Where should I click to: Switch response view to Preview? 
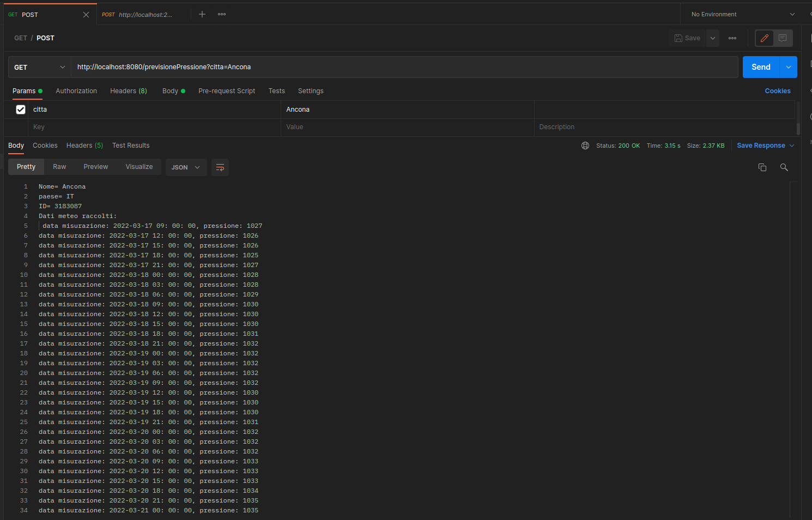96,167
